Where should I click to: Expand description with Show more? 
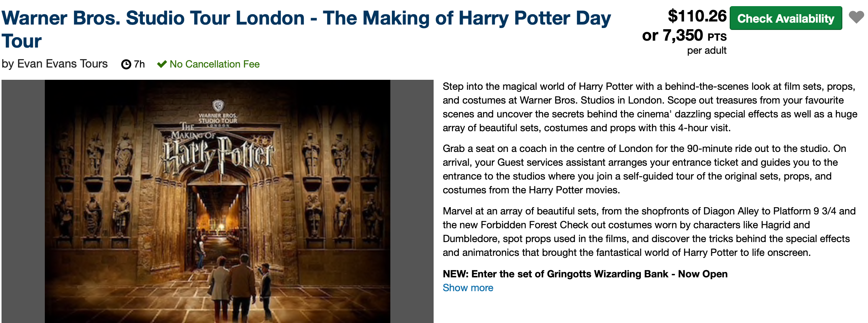pos(468,288)
